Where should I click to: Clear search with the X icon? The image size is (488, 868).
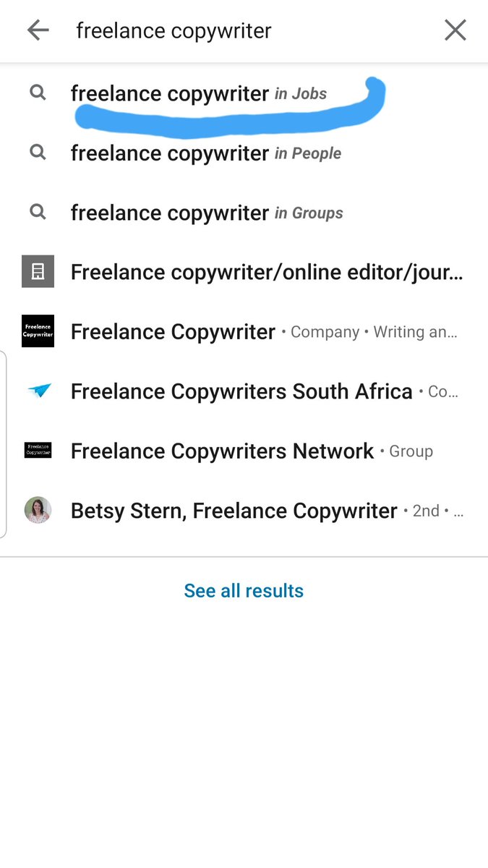[x=455, y=30]
